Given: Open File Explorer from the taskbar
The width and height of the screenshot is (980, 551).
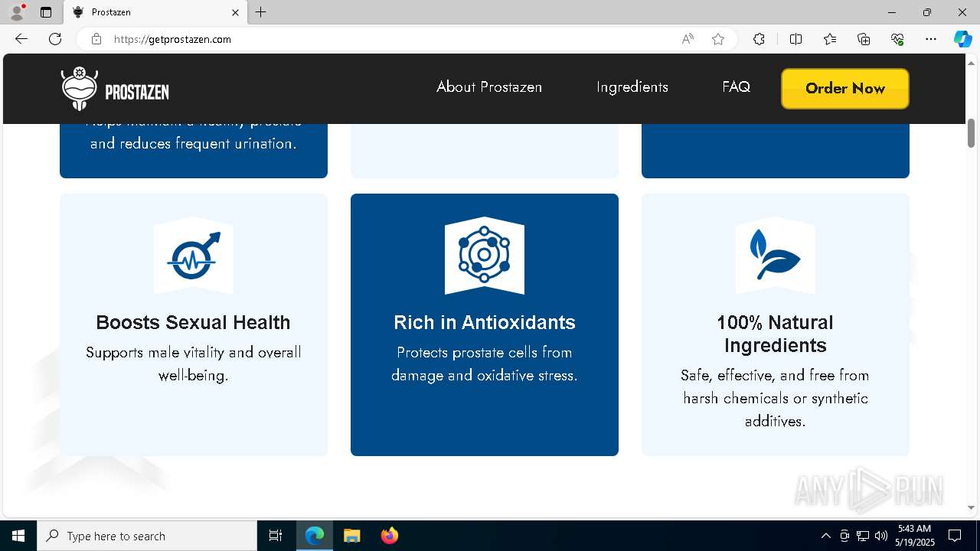Looking at the screenshot, I should 351,536.
